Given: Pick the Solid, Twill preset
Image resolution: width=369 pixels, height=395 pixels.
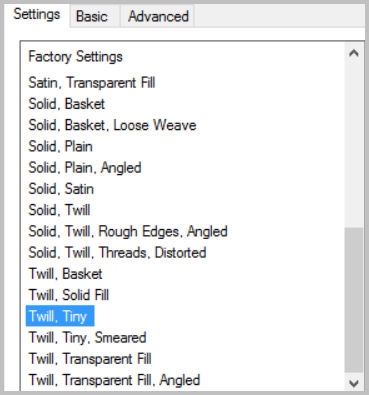Looking at the screenshot, I should click(59, 210).
